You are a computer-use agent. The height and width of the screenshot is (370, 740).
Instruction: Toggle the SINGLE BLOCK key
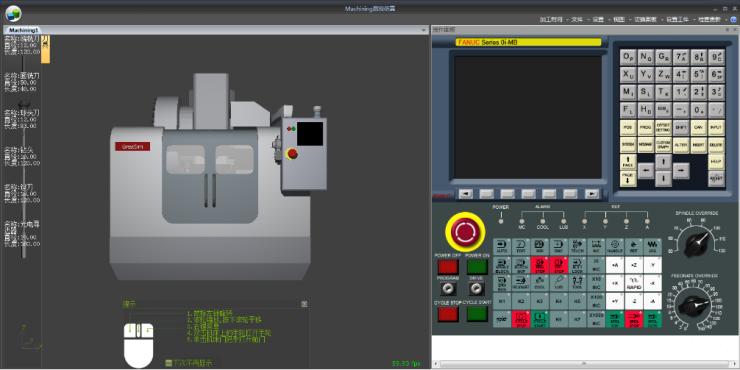pos(502,265)
